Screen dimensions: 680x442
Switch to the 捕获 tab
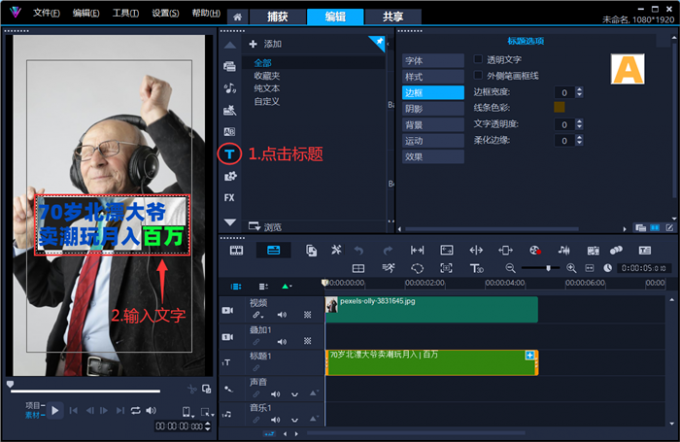(x=278, y=17)
